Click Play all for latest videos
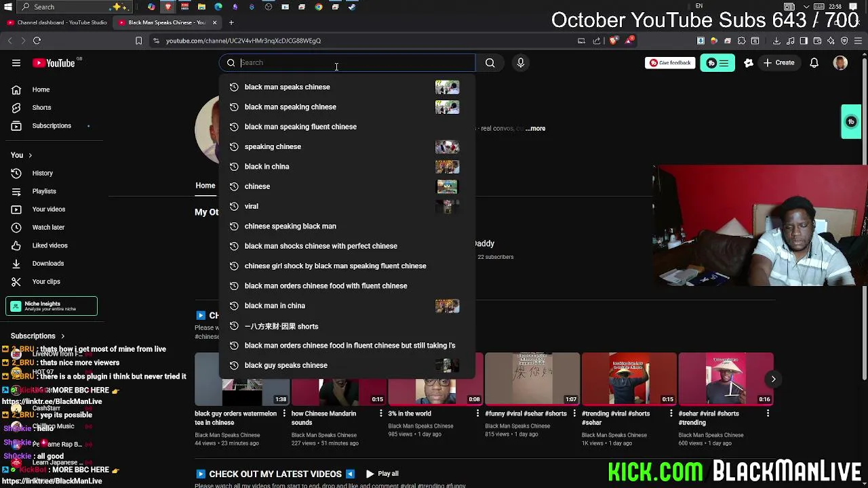The height and width of the screenshot is (488, 868). click(x=382, y=474)
